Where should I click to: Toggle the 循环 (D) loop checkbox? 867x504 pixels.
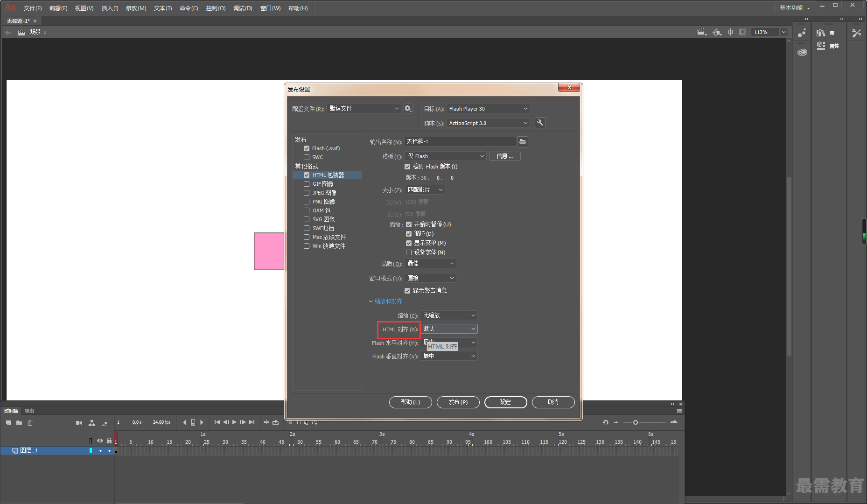pos(409,234)
